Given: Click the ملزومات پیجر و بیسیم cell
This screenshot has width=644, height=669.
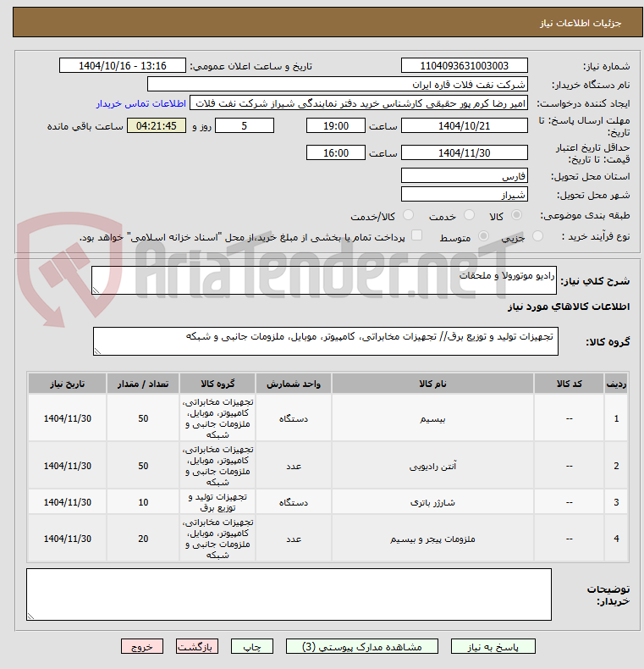Looking at the screenshot, I should [x=432, y=539].
